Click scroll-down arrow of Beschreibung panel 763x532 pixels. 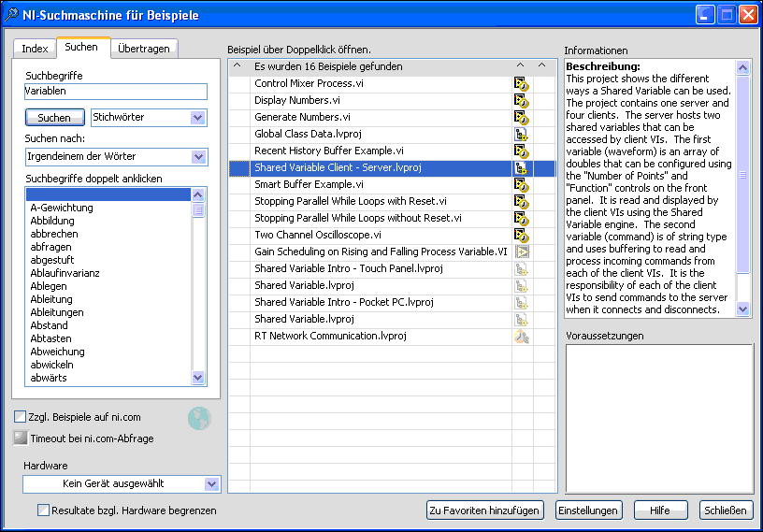[x=742, y=309]
